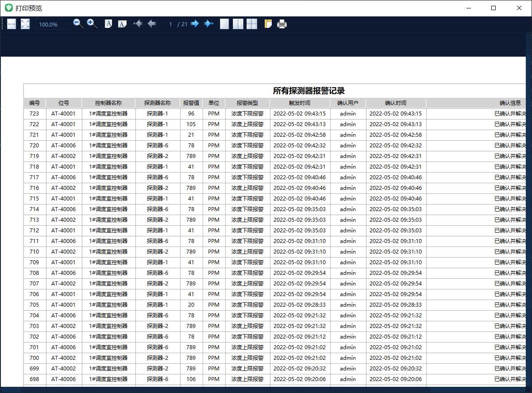Click the current page number field
The height and width of the screenshot is (393, 532).
click(170, 24)
